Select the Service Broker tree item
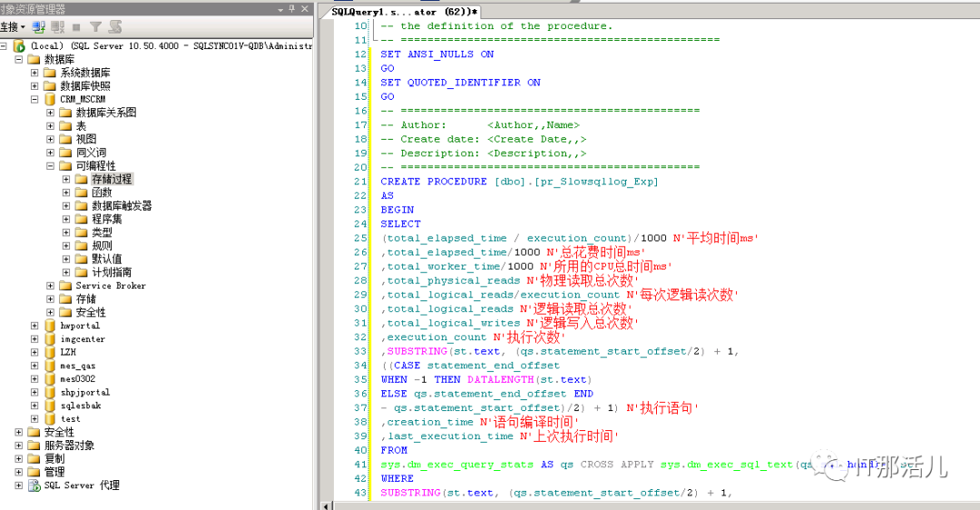Image resolution: width=980 pixels, height=510 pixels. pyautogui.click(x=111, y=286)
